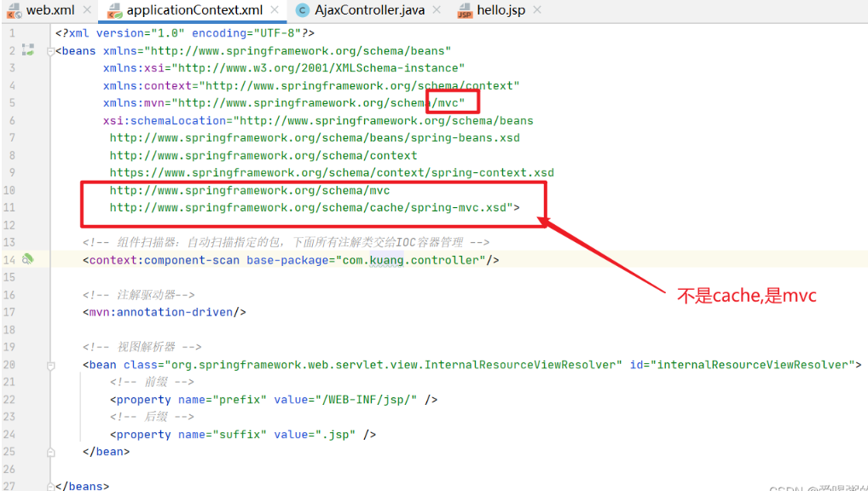This screenshot has height=491, width=868.
Task: Close the web.xml editor tab
Action: (x=88, y=11)
